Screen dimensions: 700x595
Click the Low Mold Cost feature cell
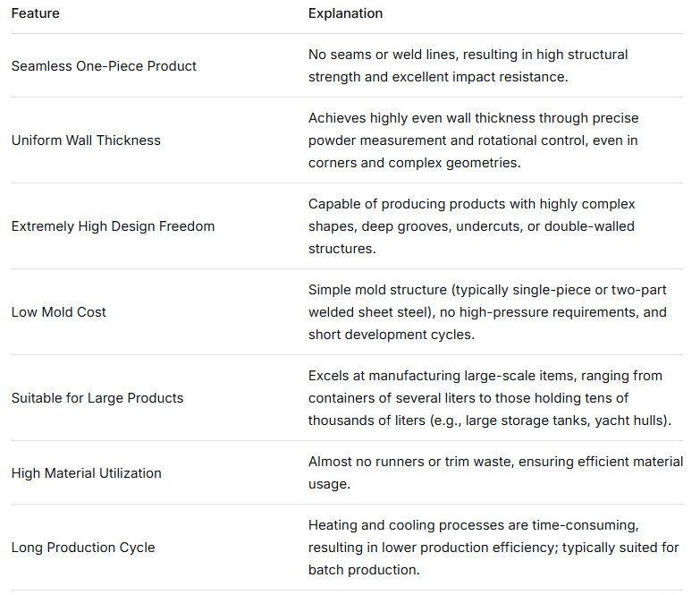point(58,312)
